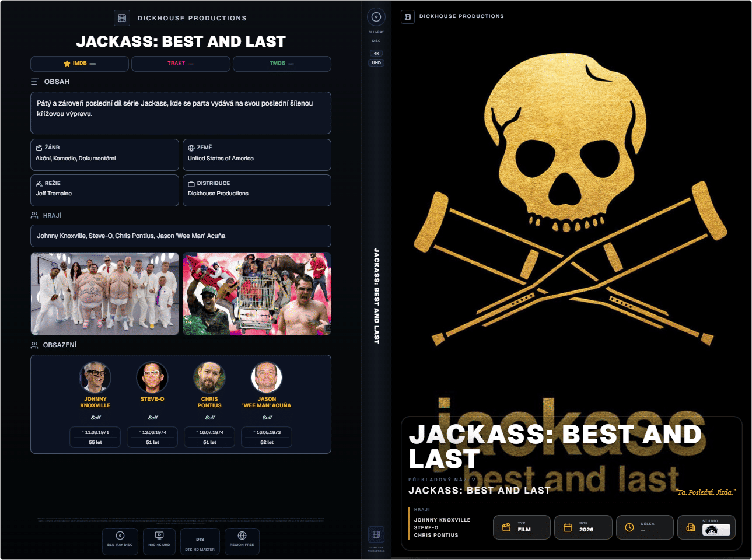Click the ROK calendar icon
This screenshot has width=752, height=560.
click(x=568, y=527)
